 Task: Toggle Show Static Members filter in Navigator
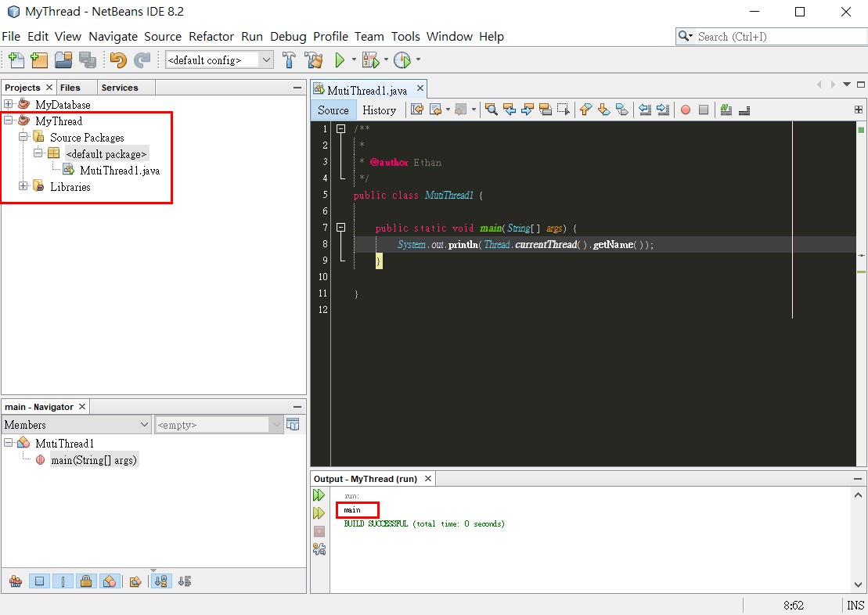[63, 581]
